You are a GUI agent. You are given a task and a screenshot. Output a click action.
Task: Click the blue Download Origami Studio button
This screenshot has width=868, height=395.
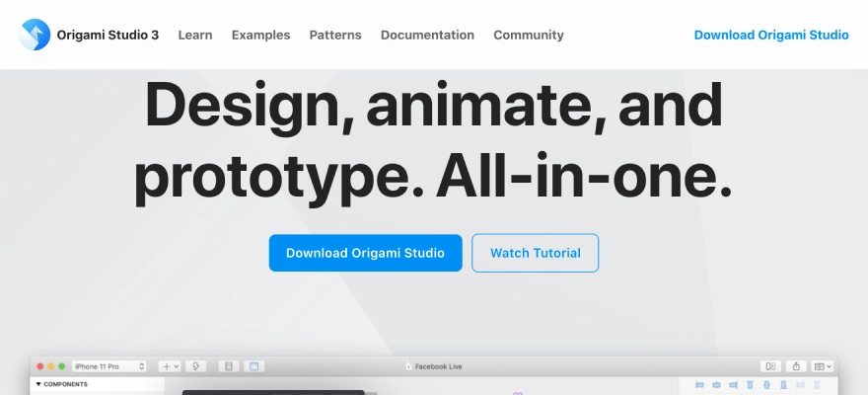coord(365,253)
